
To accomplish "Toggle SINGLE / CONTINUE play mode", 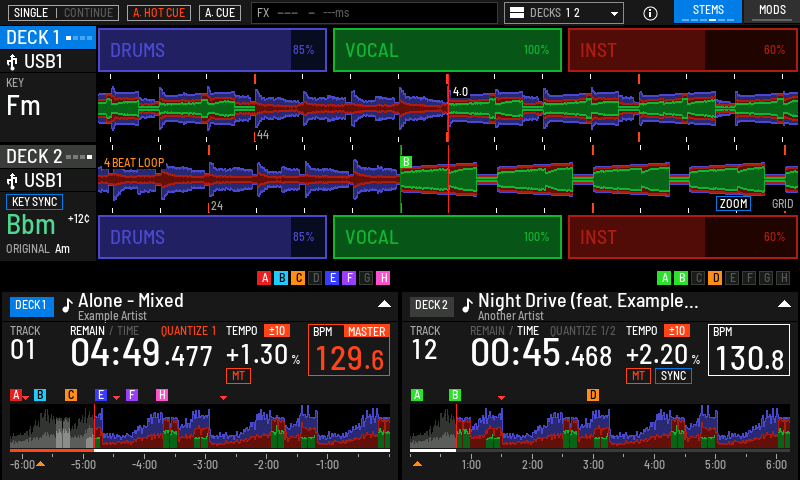I will click(x=63, y=13).
